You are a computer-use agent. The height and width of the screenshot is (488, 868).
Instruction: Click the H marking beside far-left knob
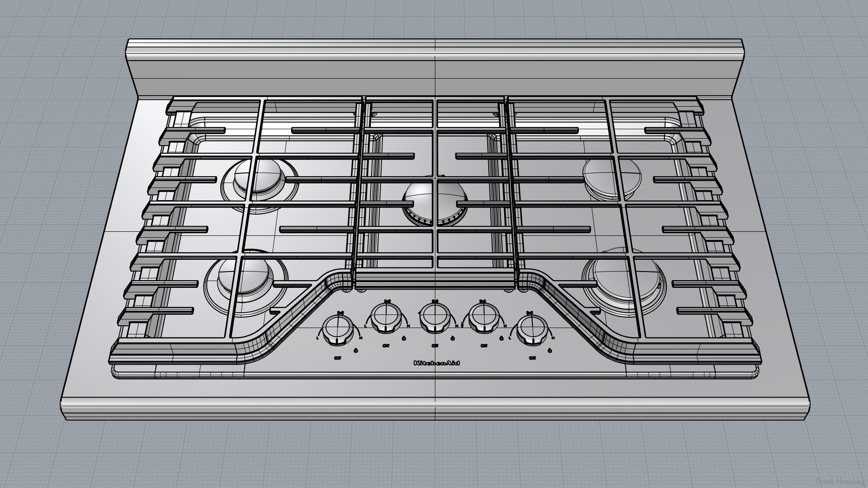(360, 338)
